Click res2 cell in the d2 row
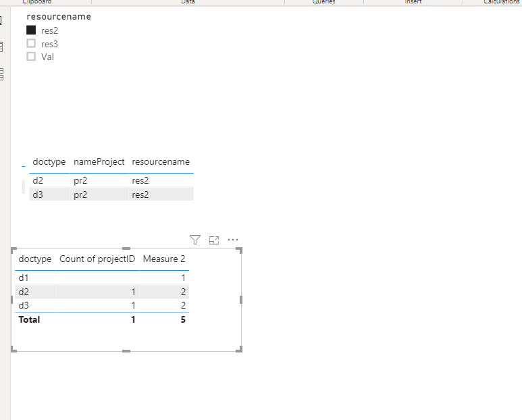The height and width of the screenshot is (420, 522). click(140, 180)
